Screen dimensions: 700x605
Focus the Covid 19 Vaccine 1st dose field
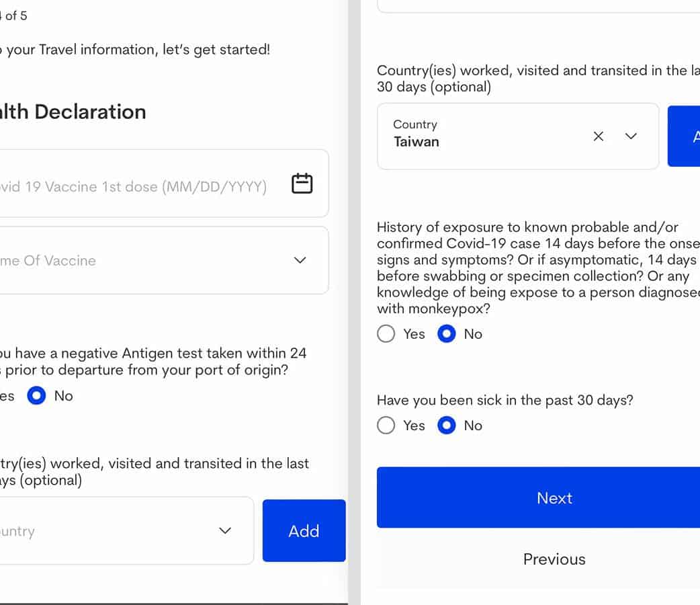click(x=134, y=187)
